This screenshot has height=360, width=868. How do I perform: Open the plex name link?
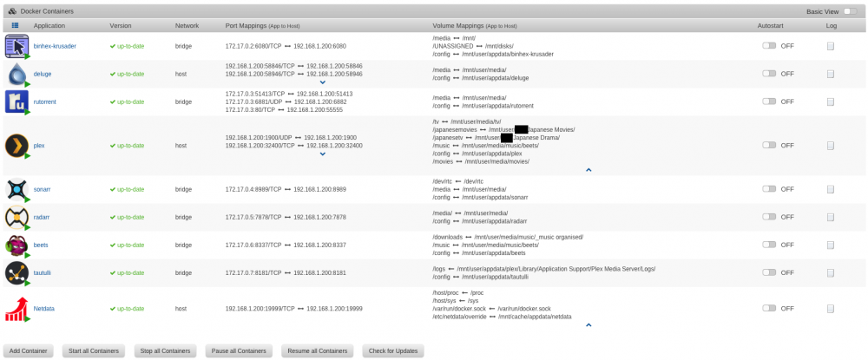click(39, 146)
